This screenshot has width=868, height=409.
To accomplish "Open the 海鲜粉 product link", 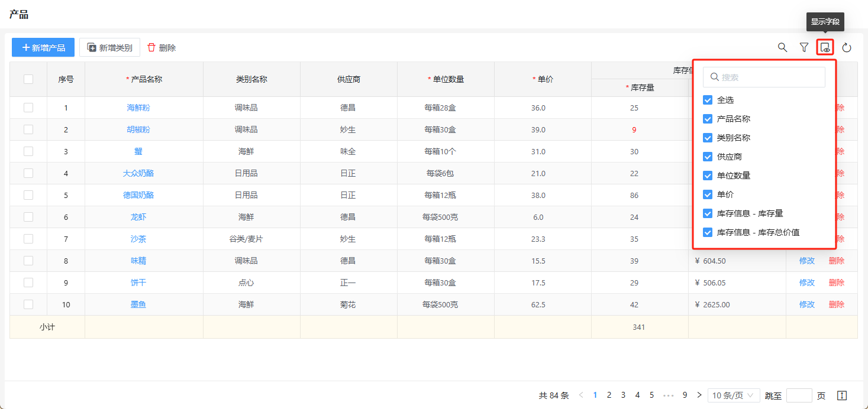I will (x=138, y=108).
